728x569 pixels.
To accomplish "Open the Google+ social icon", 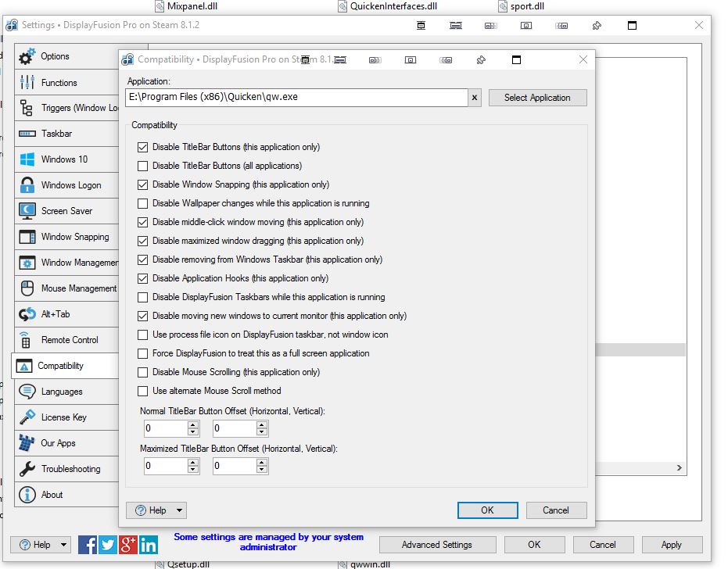I will (x=128, y=545).
